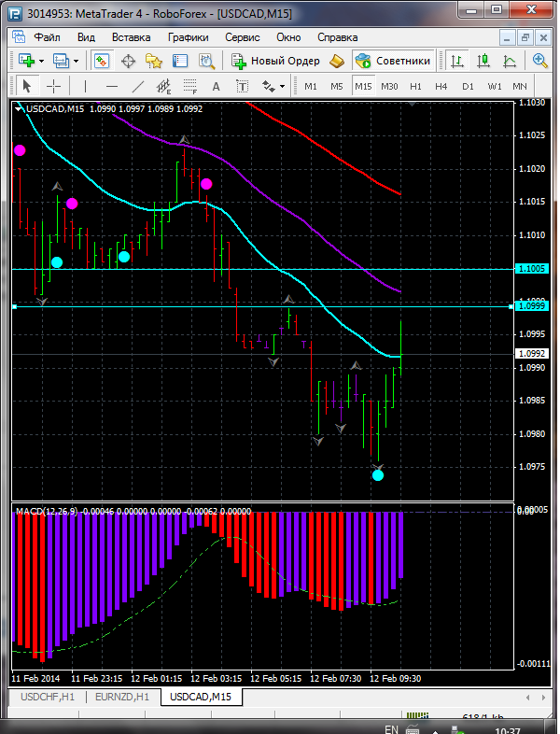Click the magenta dot near 1.1018

click(x=206, y=184)
